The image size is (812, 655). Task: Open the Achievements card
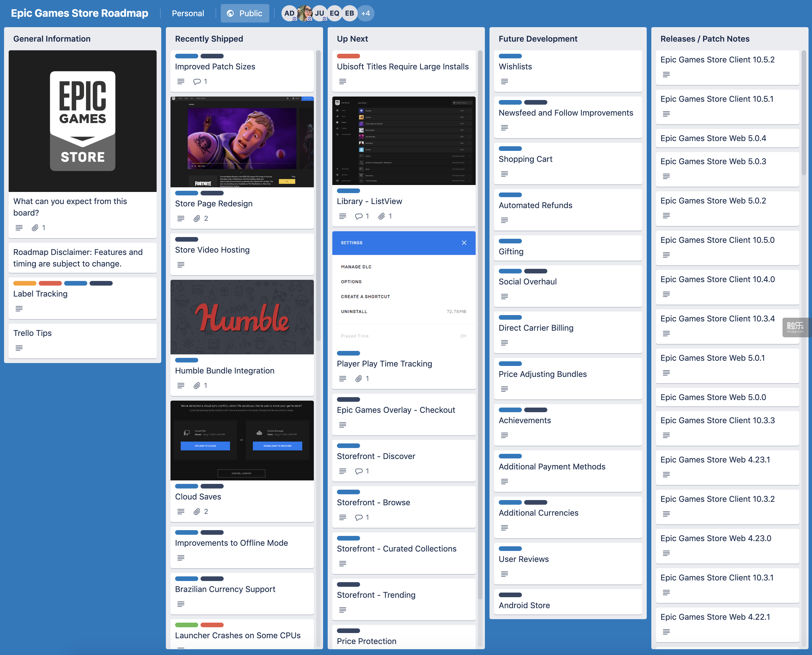[x=568, y=425]
